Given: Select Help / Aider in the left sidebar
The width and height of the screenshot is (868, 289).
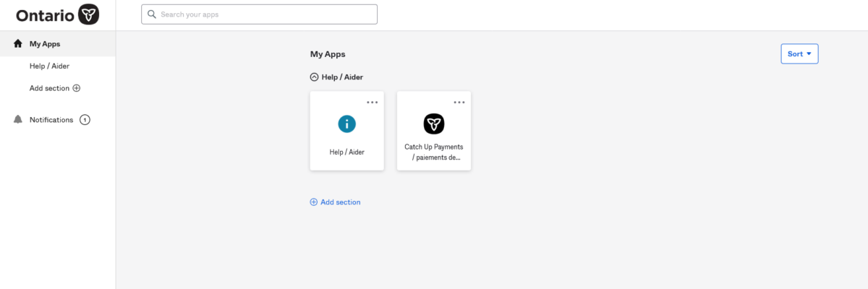Looking at the screenshot, I should (x=49, y=66).
